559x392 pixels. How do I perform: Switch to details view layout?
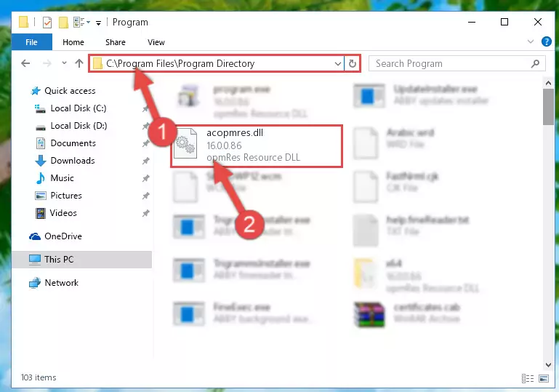528,378
